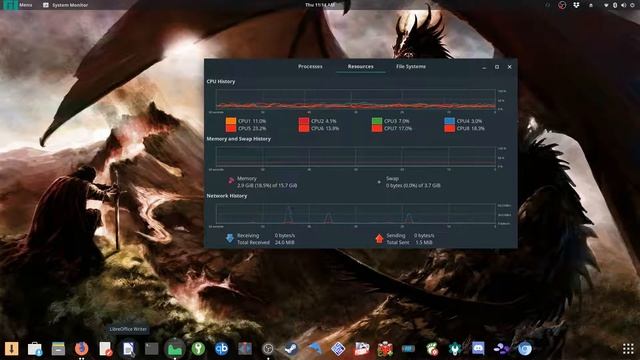
Task: Launch Firefox from the dock
Action: tap(82, 349)
